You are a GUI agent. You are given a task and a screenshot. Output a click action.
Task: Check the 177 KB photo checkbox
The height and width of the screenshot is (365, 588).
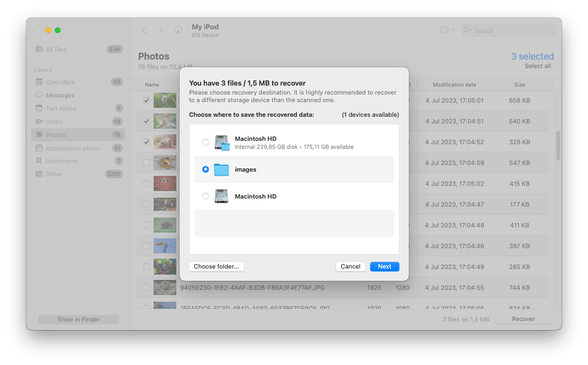[147, 204]
